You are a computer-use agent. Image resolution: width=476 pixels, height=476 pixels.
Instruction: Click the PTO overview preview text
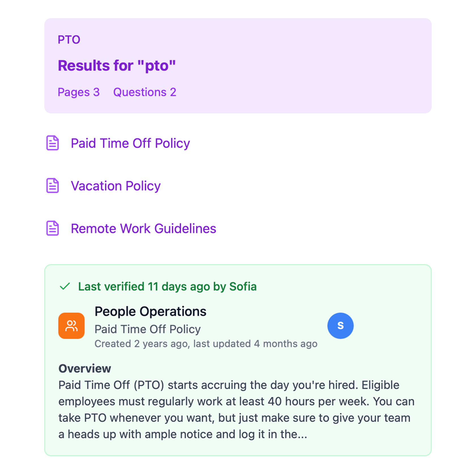(236, 409)
